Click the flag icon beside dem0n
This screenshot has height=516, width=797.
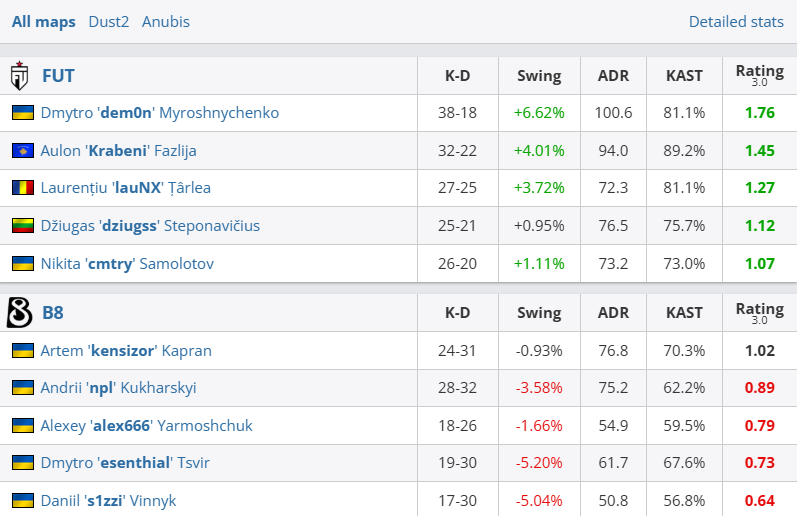(22, 113)
